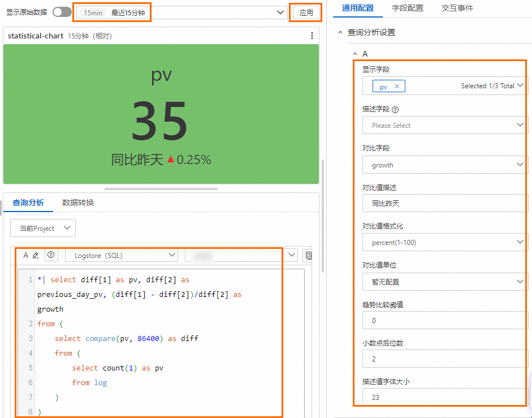
Task: Click SQL line 6 from log
Action: [89, 383]
